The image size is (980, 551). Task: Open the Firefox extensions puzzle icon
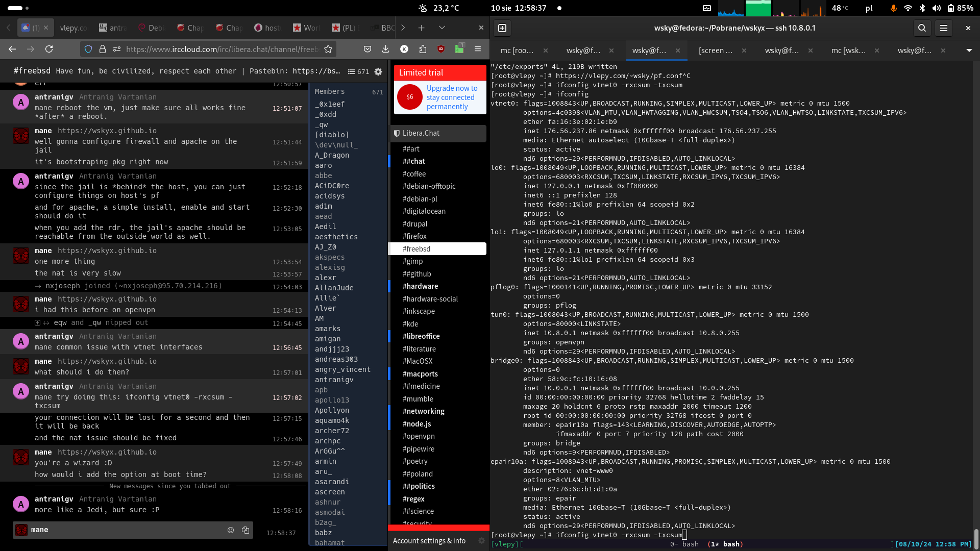423,49
